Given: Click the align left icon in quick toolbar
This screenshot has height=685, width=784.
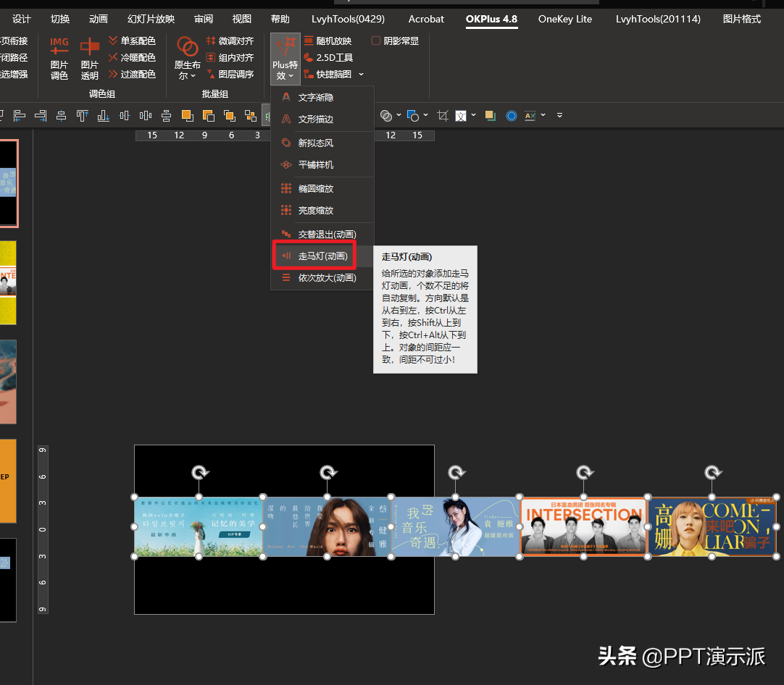Looking at the screenshot, I should (20, 116).
